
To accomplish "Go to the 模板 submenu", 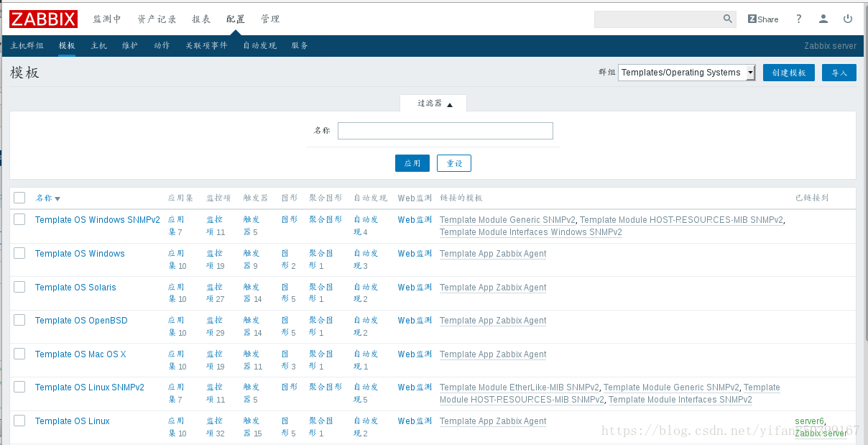I will 67,45.
